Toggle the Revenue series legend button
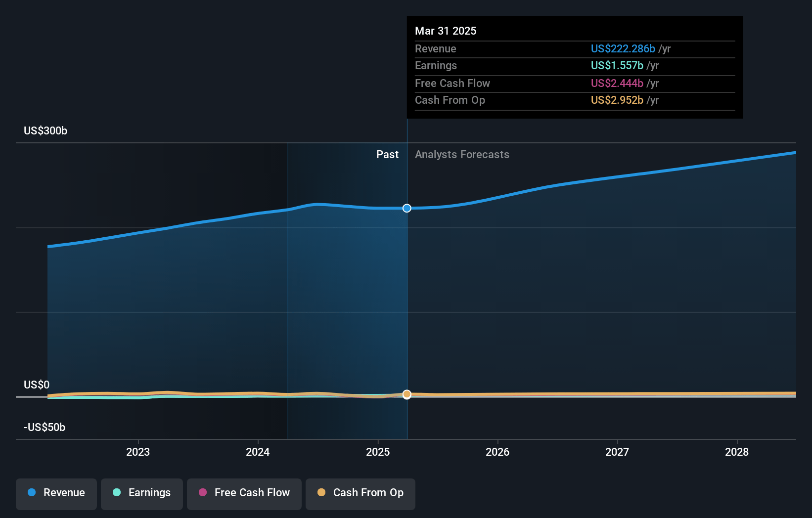This screenshot has width=812, height=518. click(x=56, y=494)
